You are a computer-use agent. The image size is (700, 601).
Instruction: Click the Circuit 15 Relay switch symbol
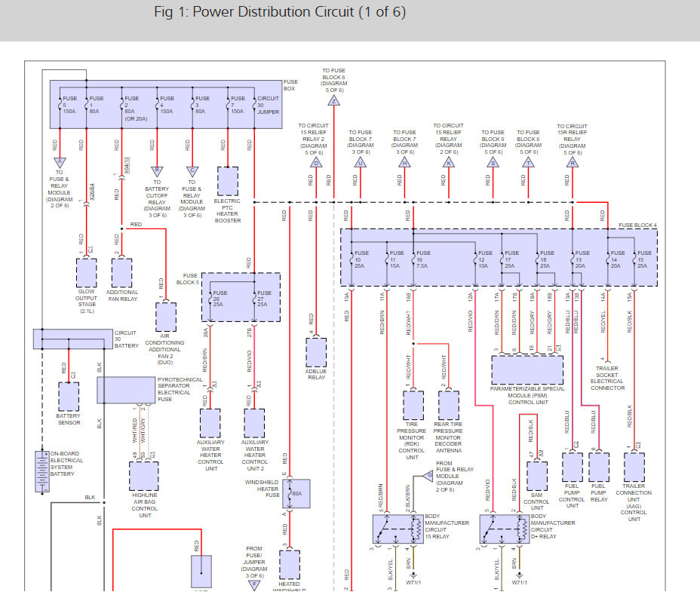pyautogui.click(x=398, y=529)
